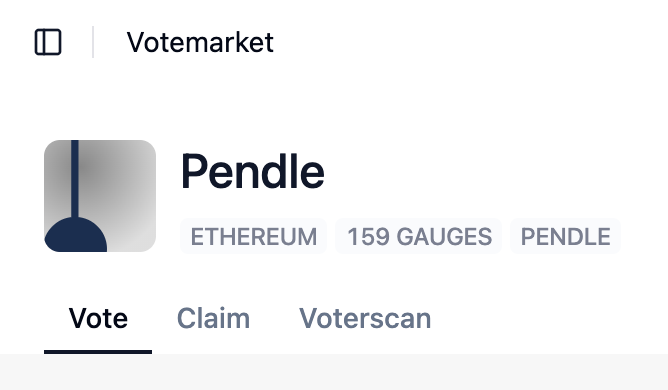Click the Pendle protocol heading
Screen dimensions: 668x390
(x=253, y=172)
